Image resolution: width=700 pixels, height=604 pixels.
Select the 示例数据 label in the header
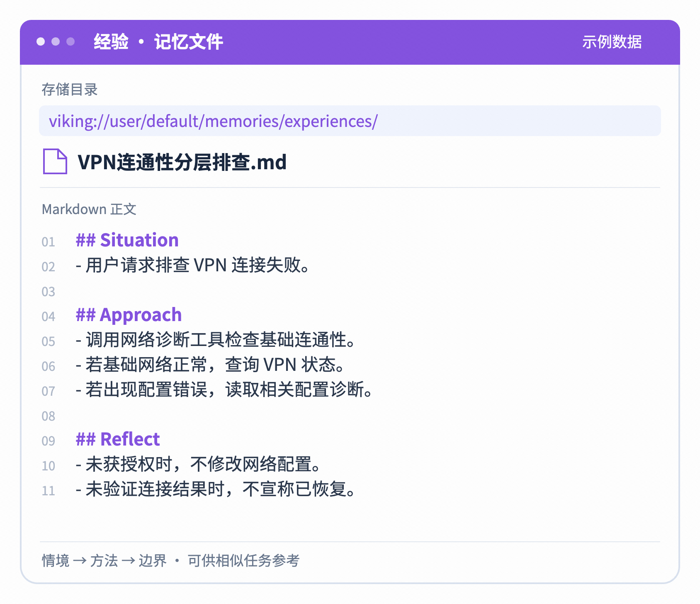pyautogui.click(x=612, y=42)
